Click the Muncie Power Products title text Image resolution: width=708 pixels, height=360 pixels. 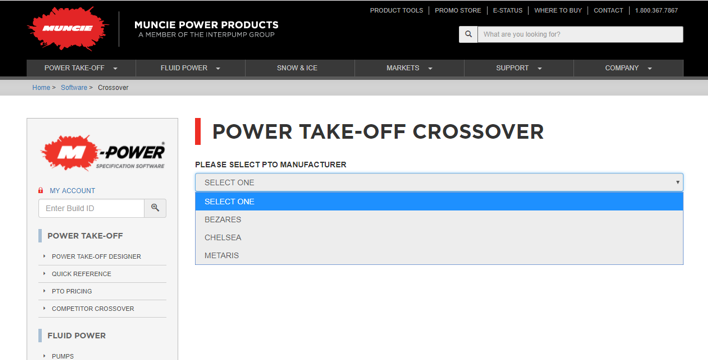(x=206, y=25)
